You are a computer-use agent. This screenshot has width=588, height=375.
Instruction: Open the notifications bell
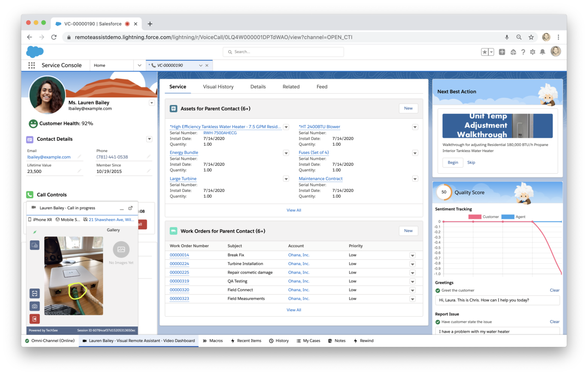click(543, 52)
